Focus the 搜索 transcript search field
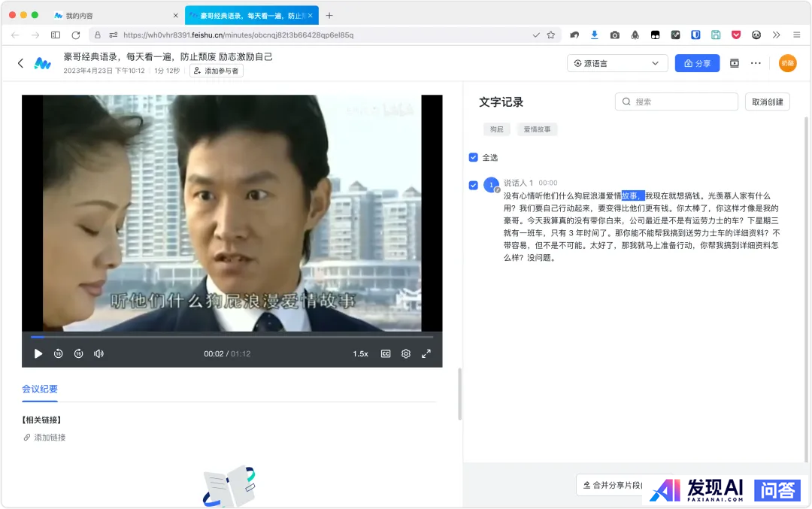Image resolution: width=812 pixels, height=509 pixels. pyautogui.click(x=677, y=102)
